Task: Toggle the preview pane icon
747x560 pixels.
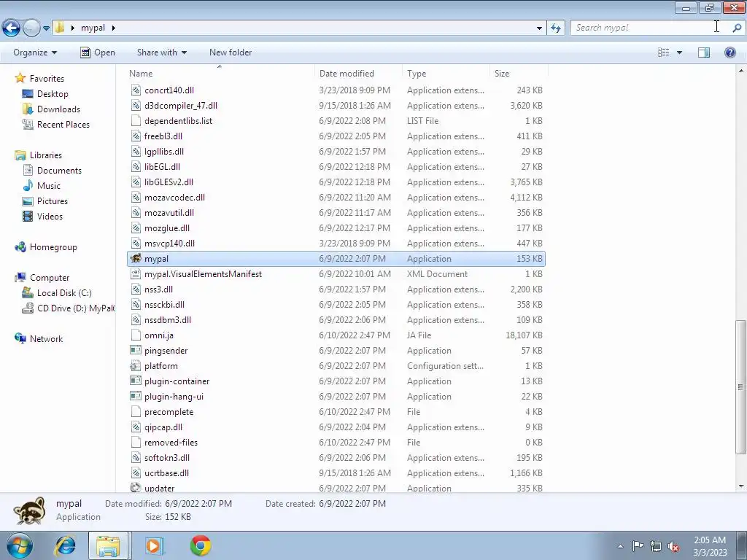Action: [x=704, y=52]
